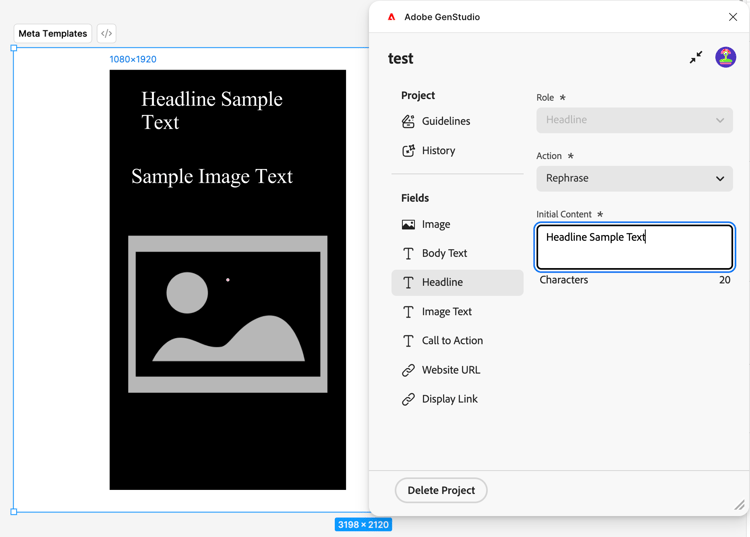Collapse the panel with the minimize arrows icon
The height and width of the screenshot is (537, 750).
[696, 57]
